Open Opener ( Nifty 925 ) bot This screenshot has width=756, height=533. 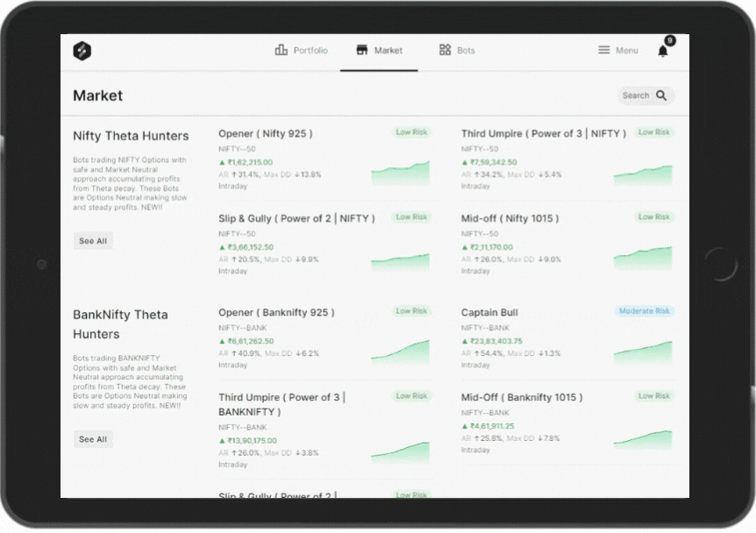pos(266,133)
